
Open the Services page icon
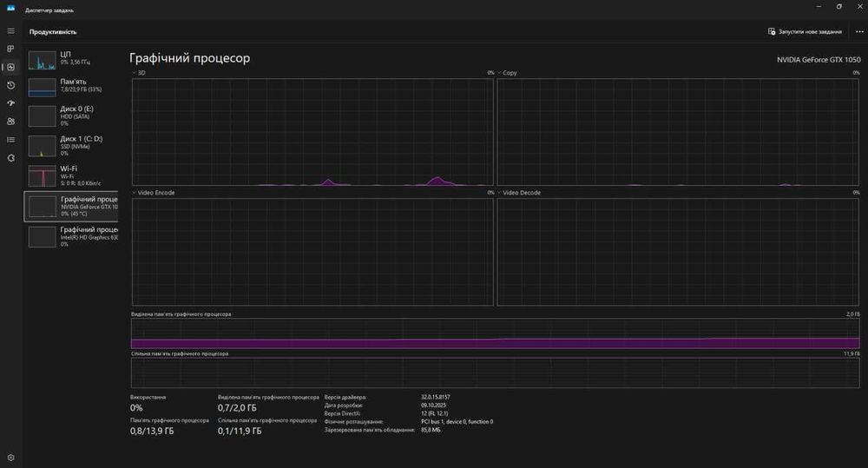pyautogui.click(x=10, y=158)
